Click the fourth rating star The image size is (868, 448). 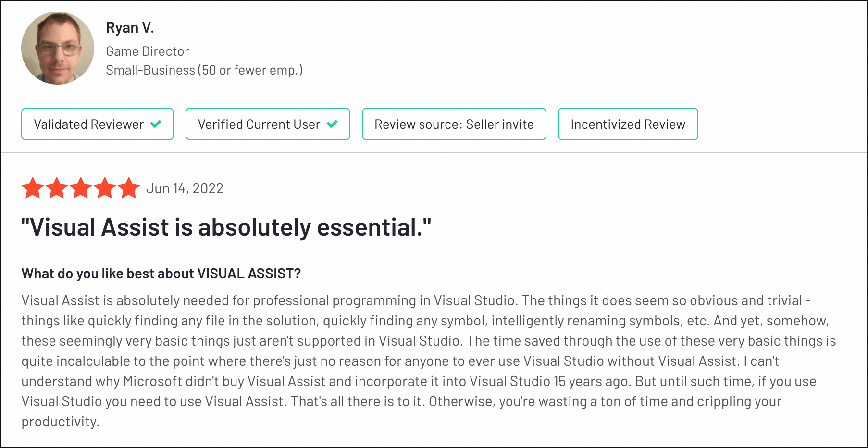[105, 188]
